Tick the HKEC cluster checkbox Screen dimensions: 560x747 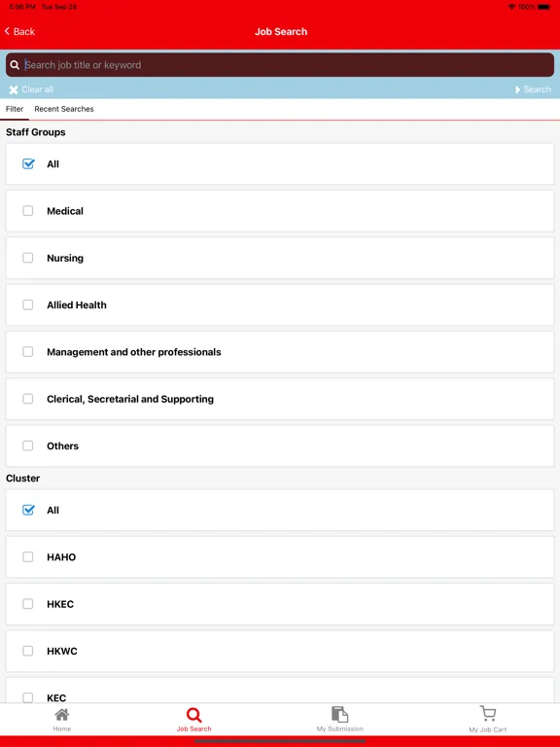[x=28, y=604]
